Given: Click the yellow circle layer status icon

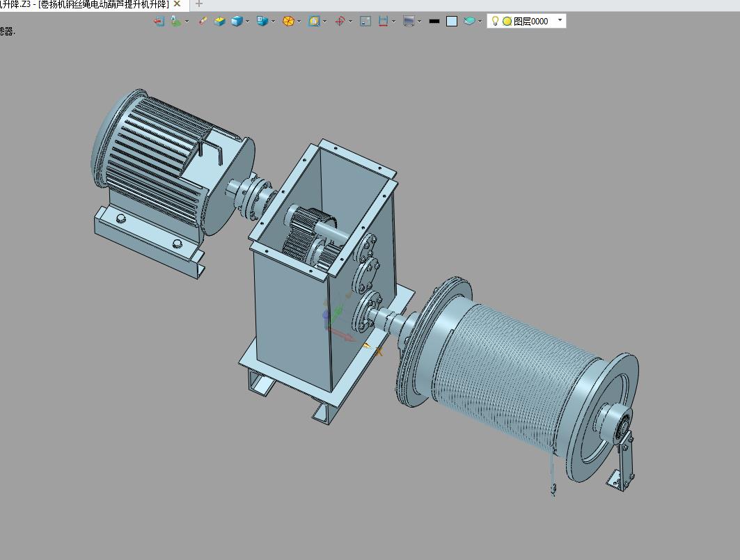Looking at the screenshot, I should 507,22.
